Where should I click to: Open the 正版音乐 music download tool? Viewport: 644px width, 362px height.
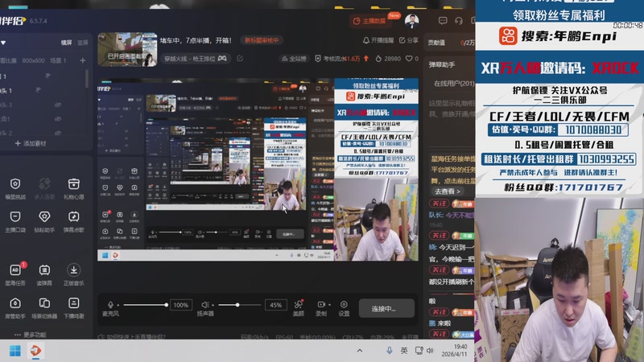tap(74, 274)
